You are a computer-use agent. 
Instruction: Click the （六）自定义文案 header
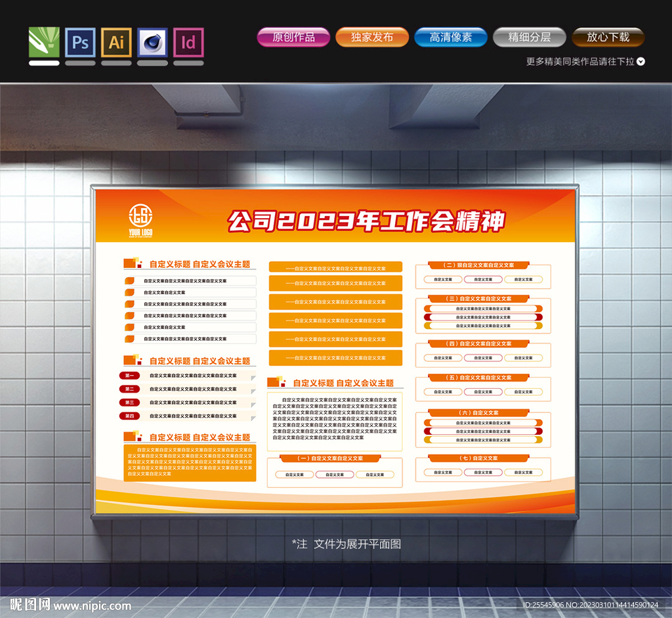pyautogui.click(x=478, y=412)
